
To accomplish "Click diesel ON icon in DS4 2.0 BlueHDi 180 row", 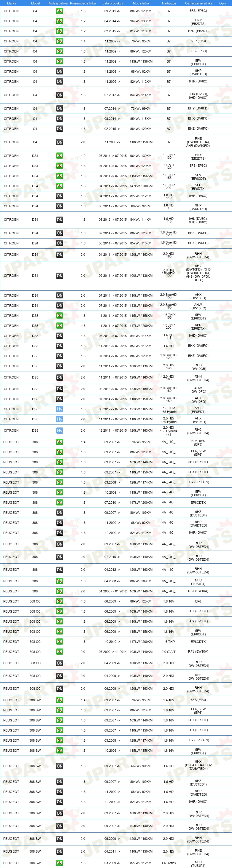I will click(60, 306).
